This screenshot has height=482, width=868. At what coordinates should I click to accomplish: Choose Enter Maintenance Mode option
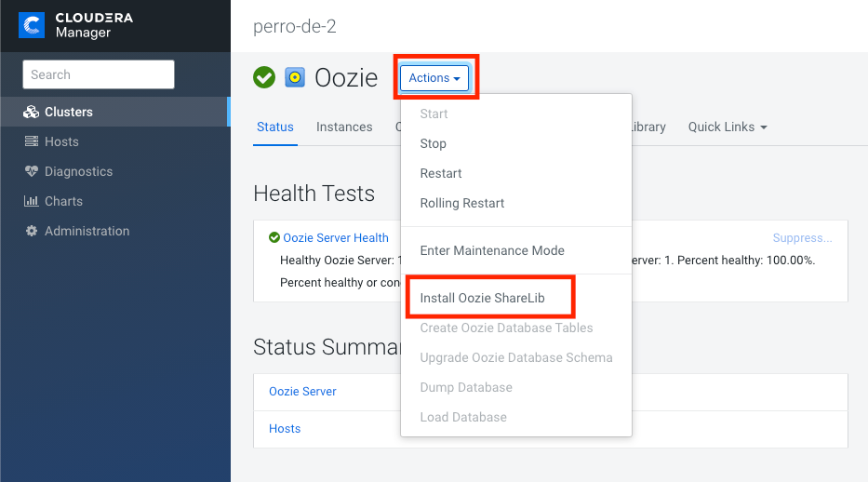[x=492, y=250]
